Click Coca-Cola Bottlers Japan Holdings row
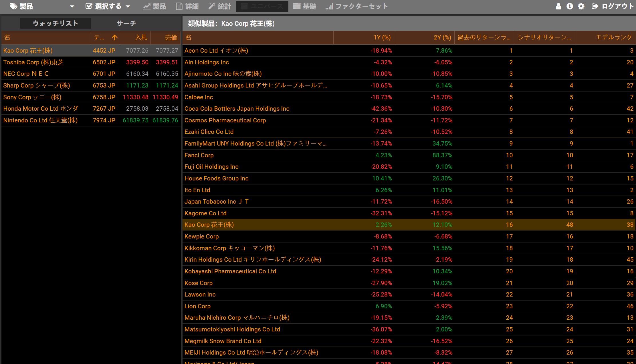636x364 pixels. tap(409, 109)
